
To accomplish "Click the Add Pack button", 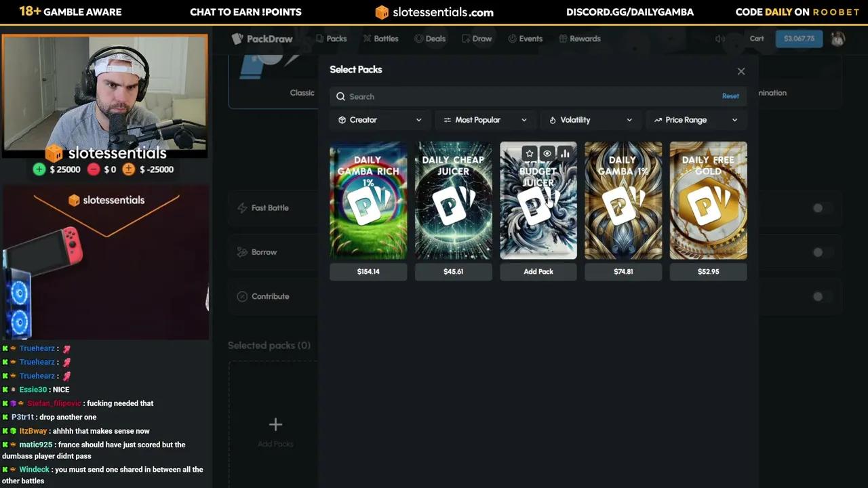I will pyautogui.click(x=538, y=272).
